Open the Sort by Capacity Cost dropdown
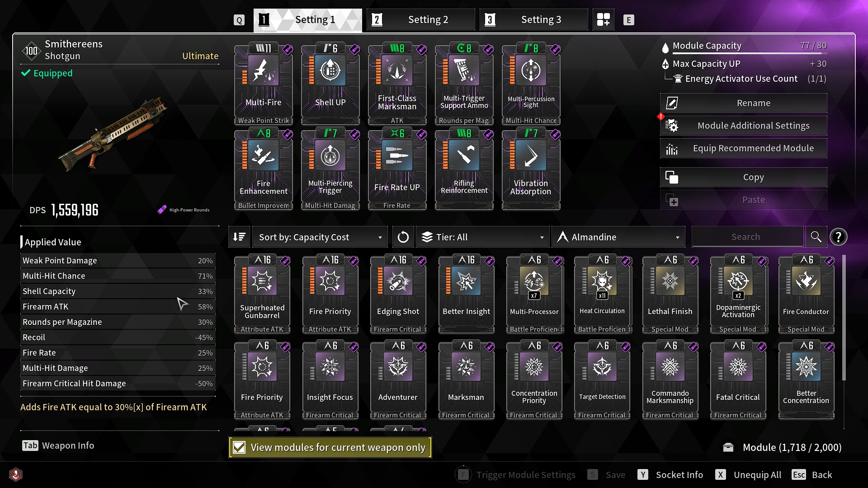The image size is (868, 488). click(x=320, y=237)
